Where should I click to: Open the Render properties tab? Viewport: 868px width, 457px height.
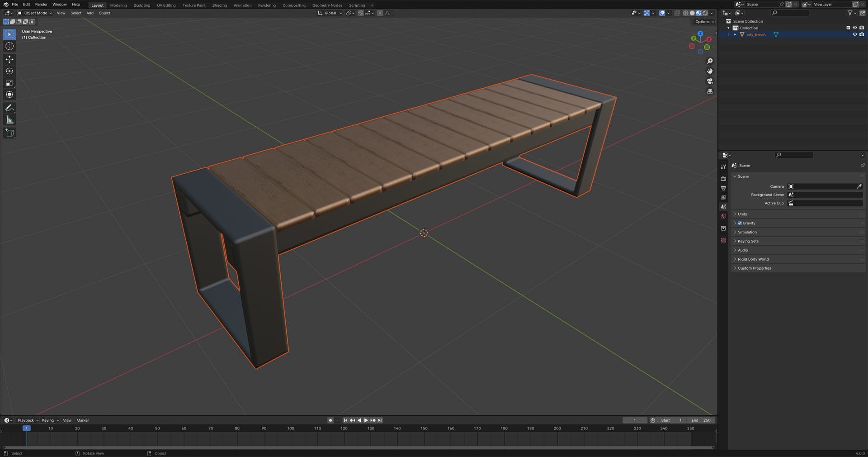tap(723, 179)
